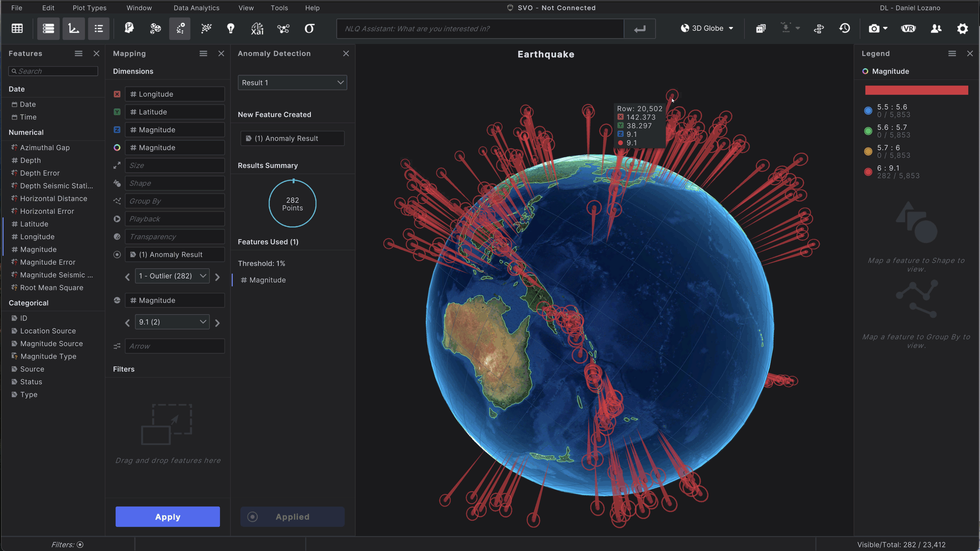Screen dimensions: 980x551
Task: Open the Help menu
Action: 312,8
